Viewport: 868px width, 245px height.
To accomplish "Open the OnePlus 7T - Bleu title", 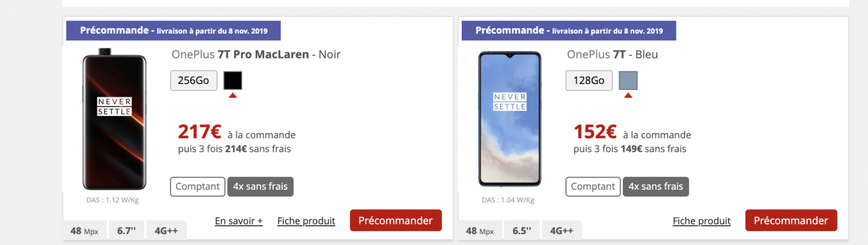I will coord(612,54).
